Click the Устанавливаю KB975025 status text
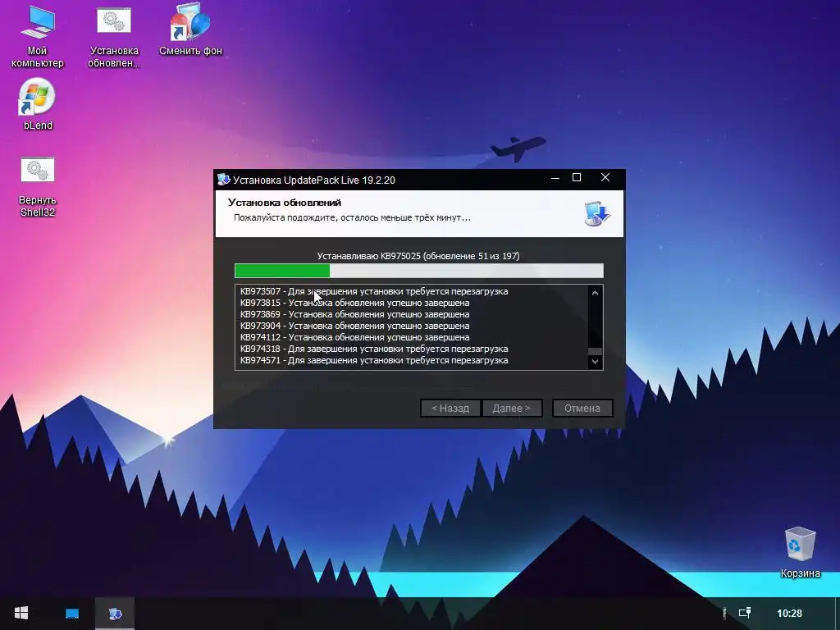 pyautogui.click(x=418, y=256)
